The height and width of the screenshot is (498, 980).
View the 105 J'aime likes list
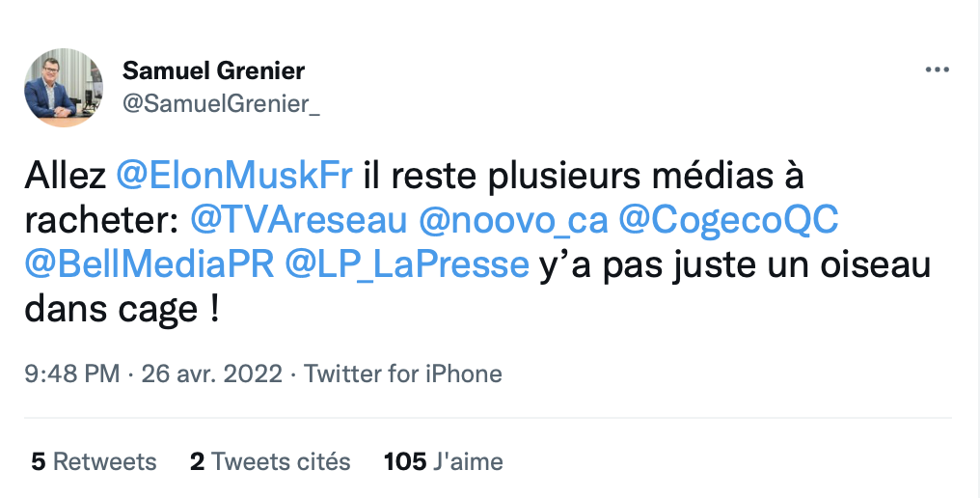[443, 461]
